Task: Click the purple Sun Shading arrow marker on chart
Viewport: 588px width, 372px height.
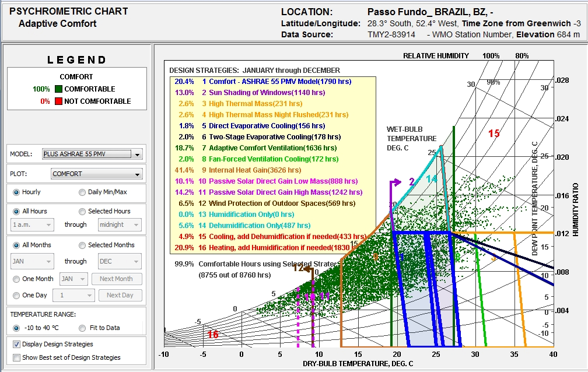Action: (x=397, y=181)
